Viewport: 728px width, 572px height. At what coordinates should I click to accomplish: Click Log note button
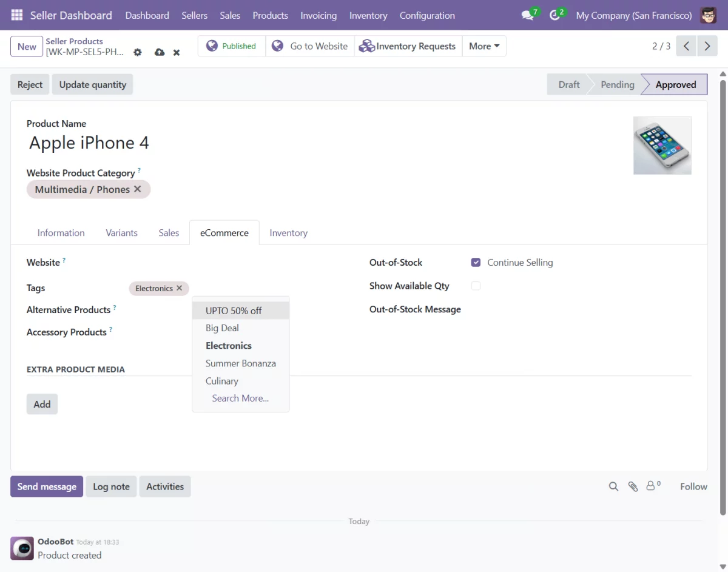[x=111, y=486]
